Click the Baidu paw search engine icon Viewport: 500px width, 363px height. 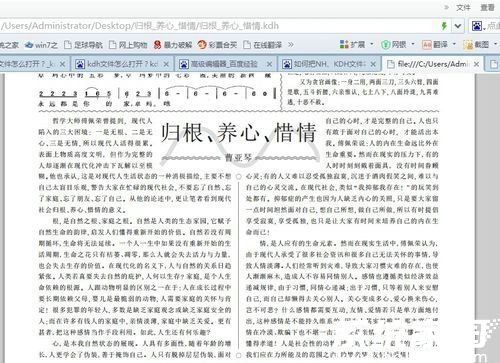[x=477, y=26]
